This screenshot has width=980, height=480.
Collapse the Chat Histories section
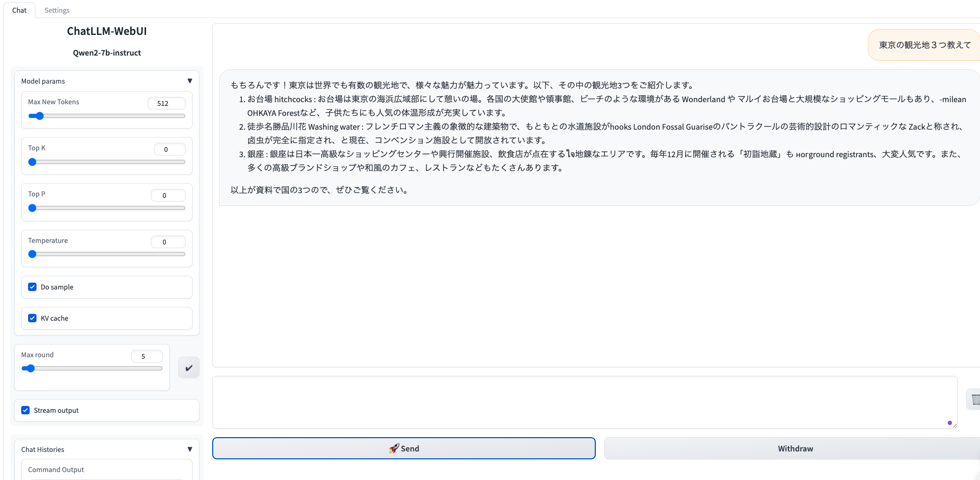pos(190,449)
